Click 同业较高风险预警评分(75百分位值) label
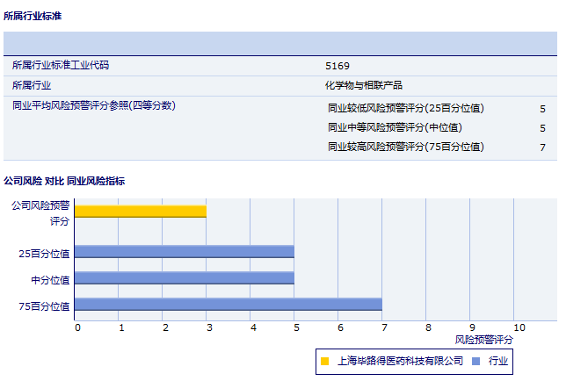Viewport: 588px width, 381px height. coord(406,147)
